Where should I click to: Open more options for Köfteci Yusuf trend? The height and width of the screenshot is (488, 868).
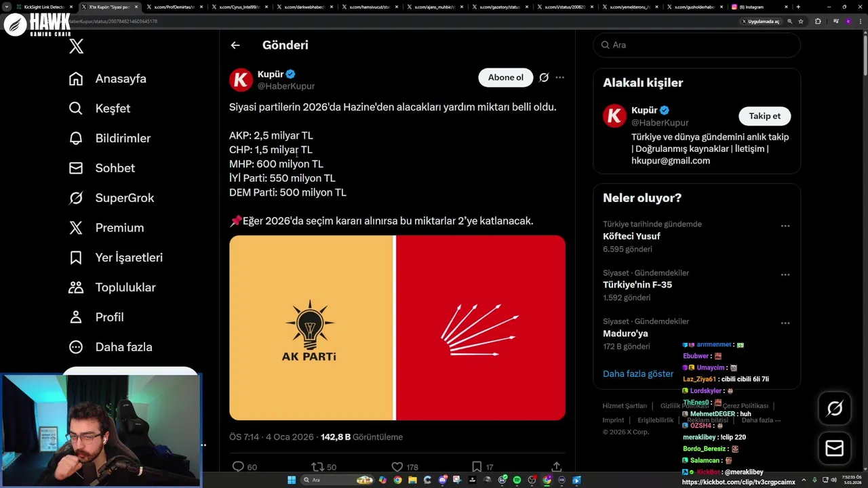coord(785,226)
